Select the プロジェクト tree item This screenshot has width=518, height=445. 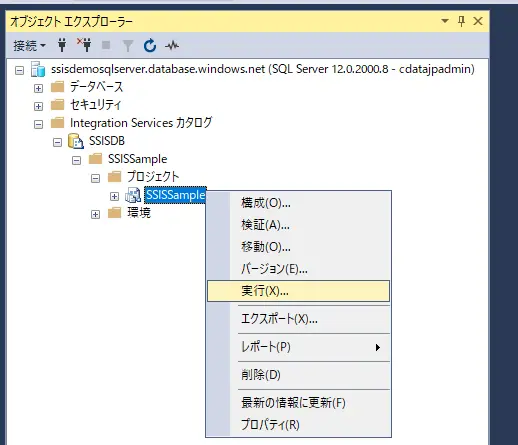[x=153, y=177]
